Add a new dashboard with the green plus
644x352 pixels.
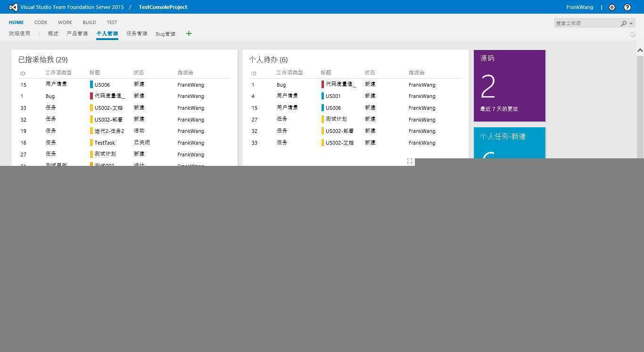[x=189, y=33]
